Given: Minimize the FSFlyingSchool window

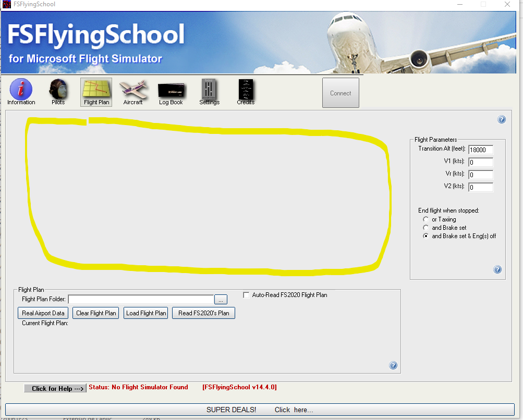Looking at the screenshot, I should tap(460, 4).
